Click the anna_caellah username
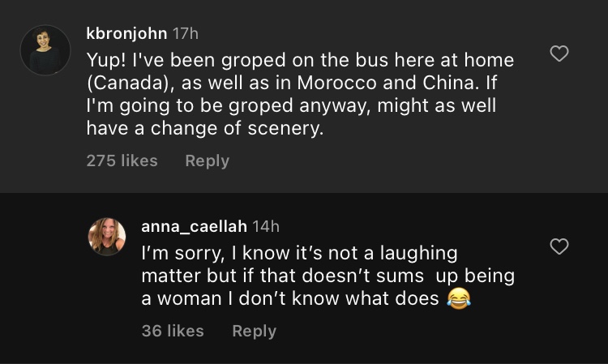608x364 pixels. [x=194, y=226]
